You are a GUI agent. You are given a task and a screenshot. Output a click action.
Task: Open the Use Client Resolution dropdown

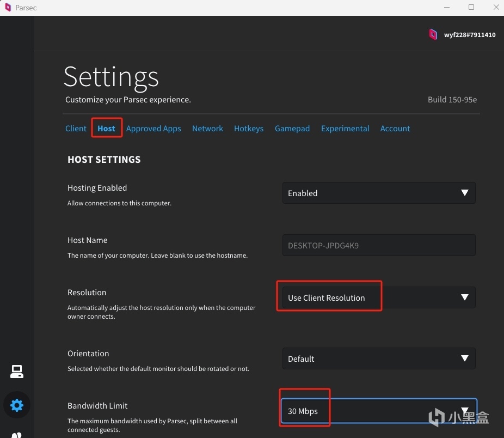(378, 298)
